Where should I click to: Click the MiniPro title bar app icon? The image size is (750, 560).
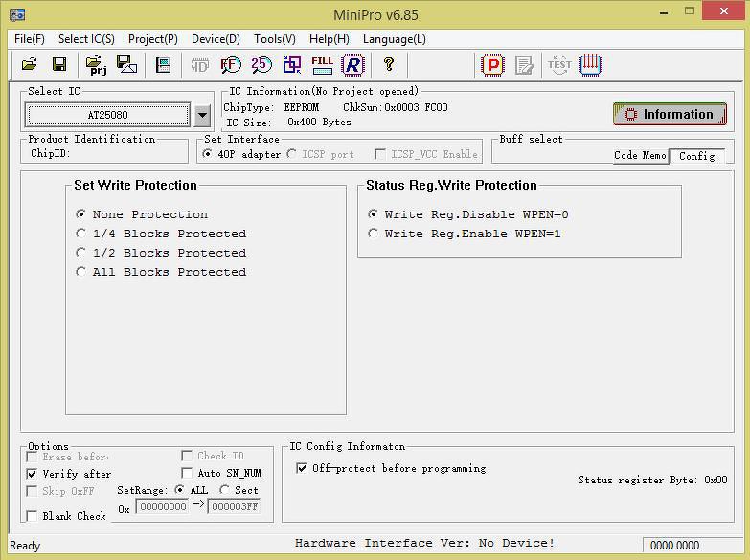click(x=17, y=14)
